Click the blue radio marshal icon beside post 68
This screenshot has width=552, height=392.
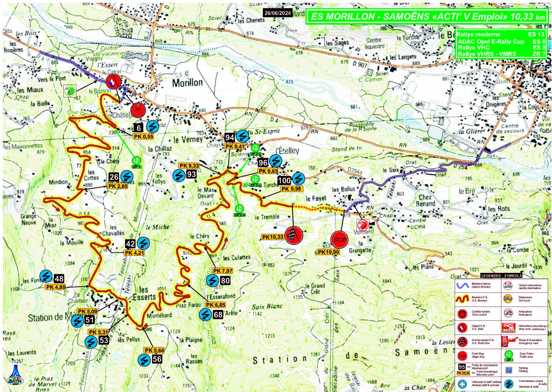coord(205,315)
